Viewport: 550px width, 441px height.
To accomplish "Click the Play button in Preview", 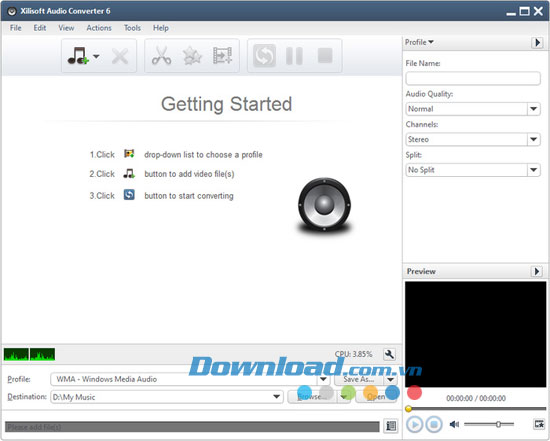I will (x=414, y=425).
